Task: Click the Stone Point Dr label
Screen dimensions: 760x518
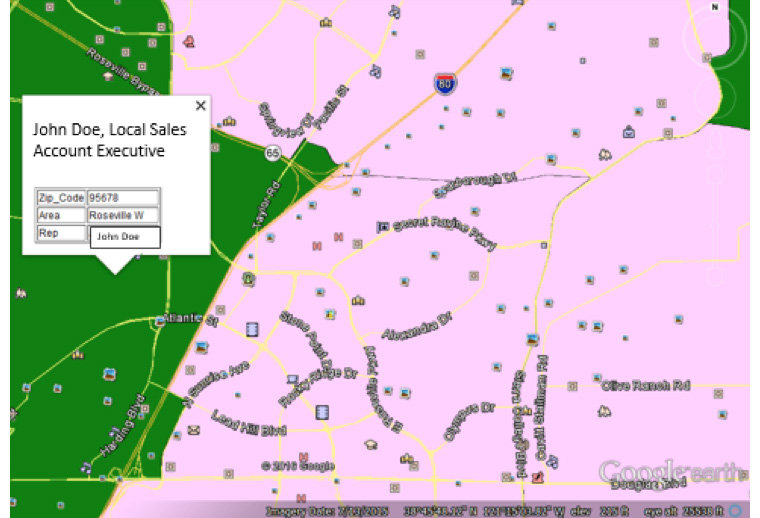Action: 306,341
